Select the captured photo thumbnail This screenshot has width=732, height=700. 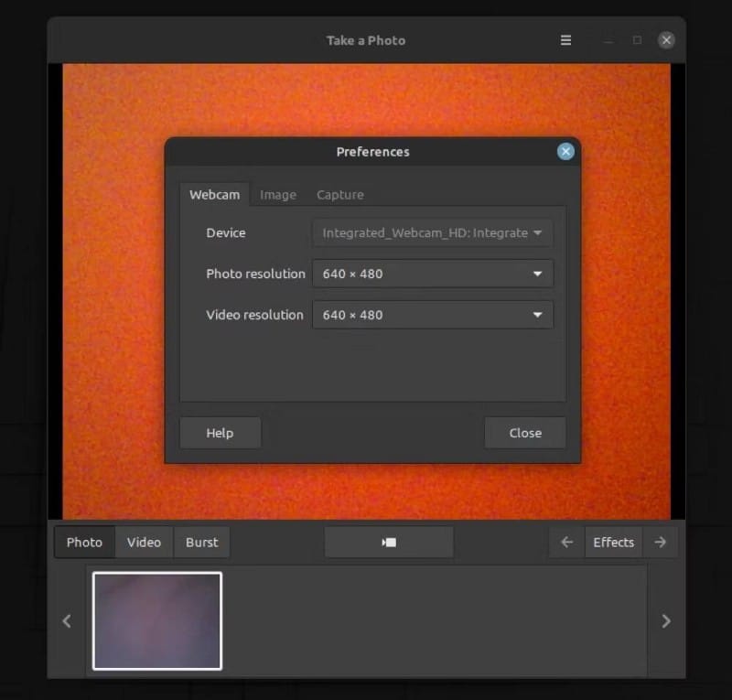coord(156,620)
